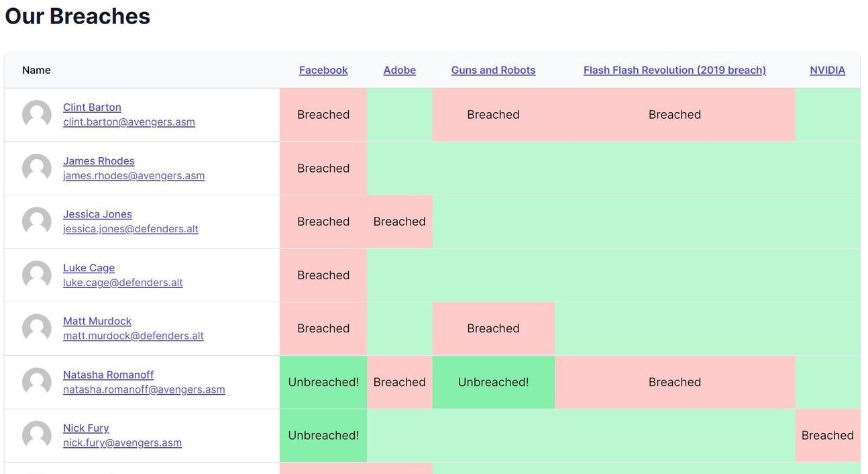
Task: Click Clint Barton's avatar icon
Action: (x=37, y=115)
